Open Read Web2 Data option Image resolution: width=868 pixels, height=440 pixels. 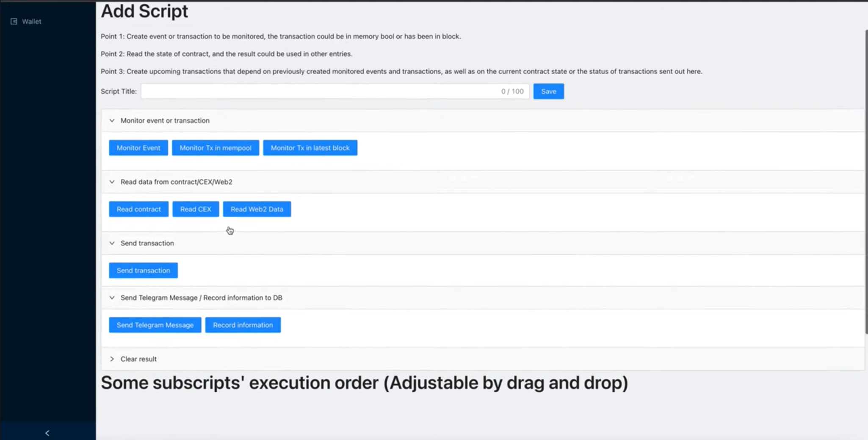click(257, 209)
